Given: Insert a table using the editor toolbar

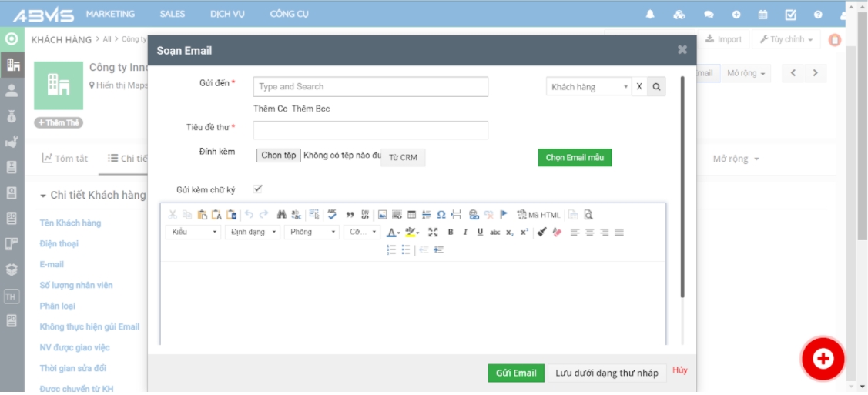Looking at the screenshot, I should (411, 215).
